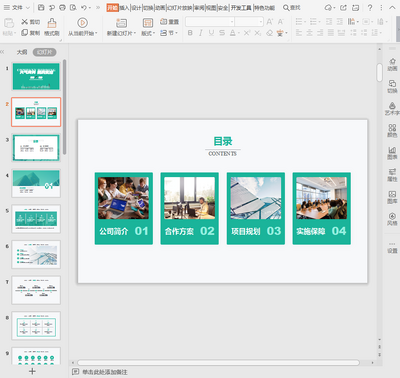This screenshot has width=400, height=378.
Task: Open the 艺术字 side panel icon
Action: tap(392, 109)
